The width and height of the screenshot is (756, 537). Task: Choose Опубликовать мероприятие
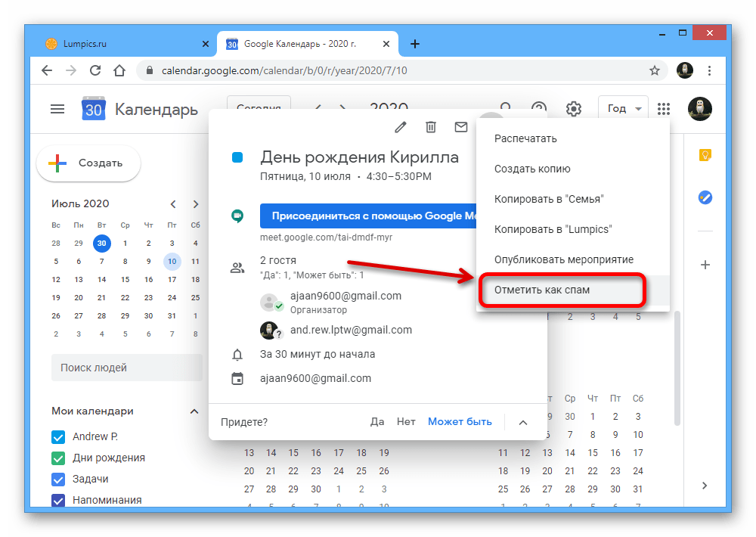coord(573,259)
